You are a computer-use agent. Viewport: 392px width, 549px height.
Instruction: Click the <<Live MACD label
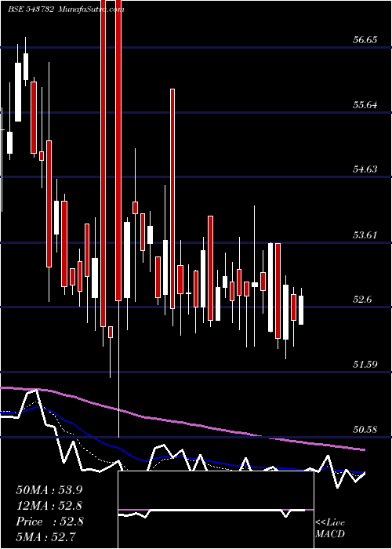click(x=330, y=528)
